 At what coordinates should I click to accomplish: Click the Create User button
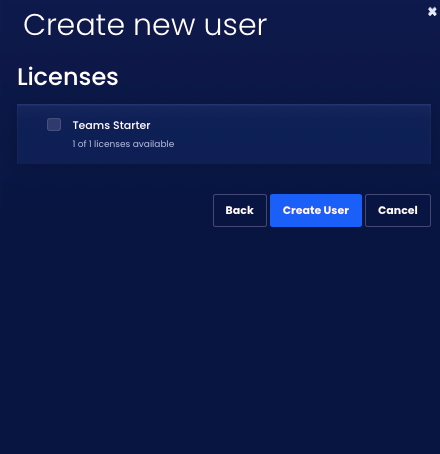point(316,210)
